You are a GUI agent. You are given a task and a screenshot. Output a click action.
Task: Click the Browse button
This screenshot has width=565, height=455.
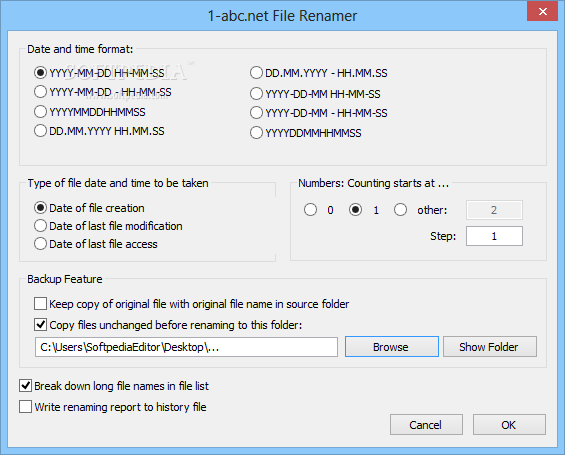392,347
